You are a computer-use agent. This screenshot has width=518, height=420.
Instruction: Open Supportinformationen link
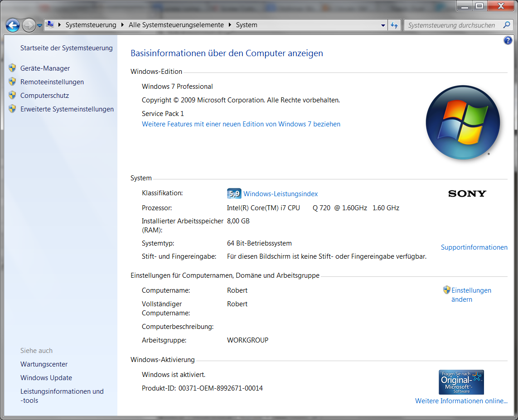[474, 247]
